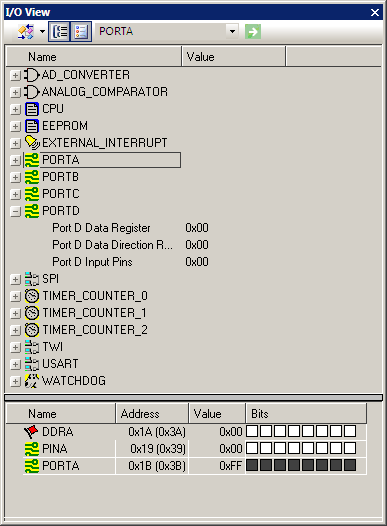The width and height of the screenshot is (387, 526).
Task: Click the WATCHDOG icon
Action: [x=32, y=381]
